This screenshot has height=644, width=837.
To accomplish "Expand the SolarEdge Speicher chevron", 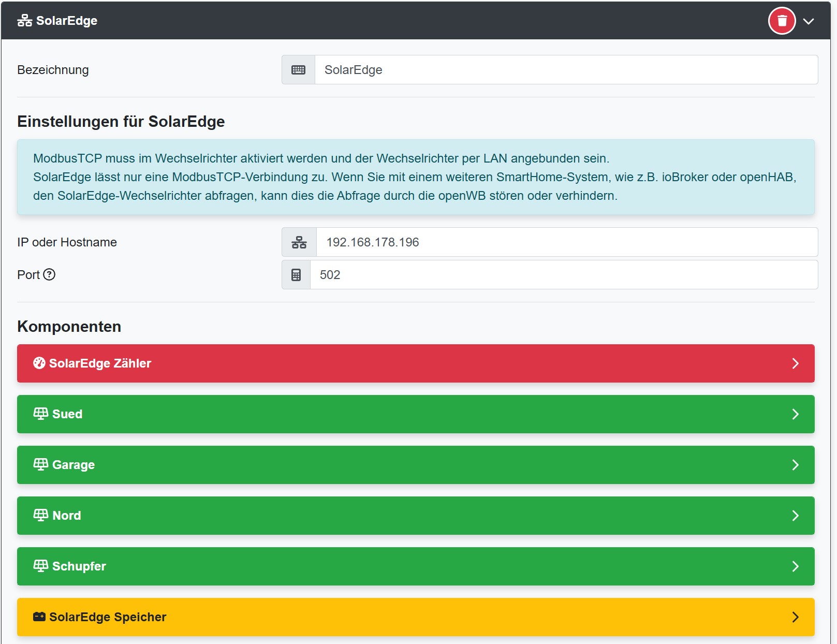I will (x=795, y=617).
